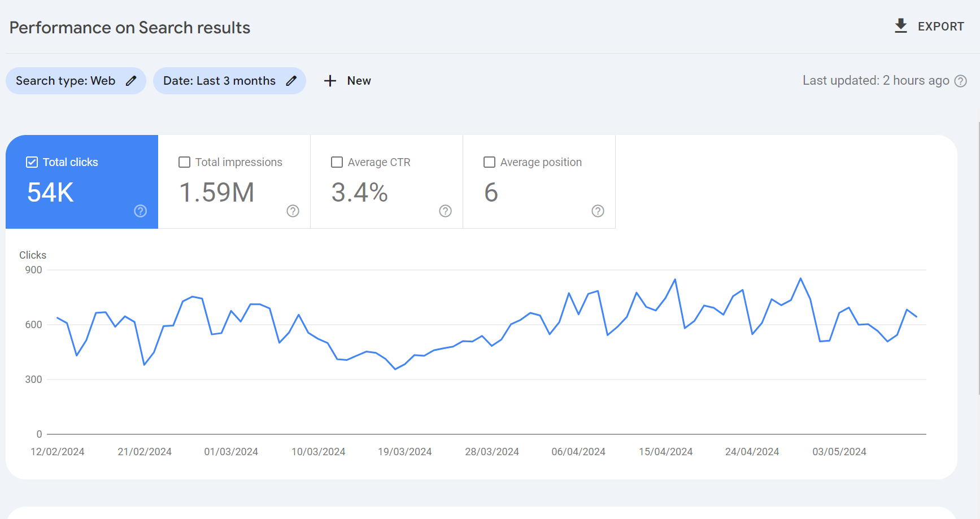
Task: Uncheck the Total clicks checkbox
Action: click(32, 162)
